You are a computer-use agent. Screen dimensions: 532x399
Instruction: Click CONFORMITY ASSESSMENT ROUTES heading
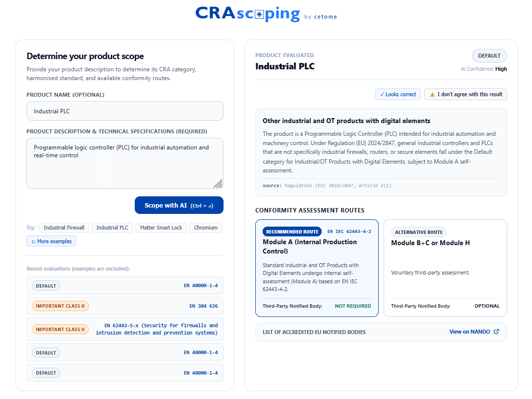tap(310, 210)
